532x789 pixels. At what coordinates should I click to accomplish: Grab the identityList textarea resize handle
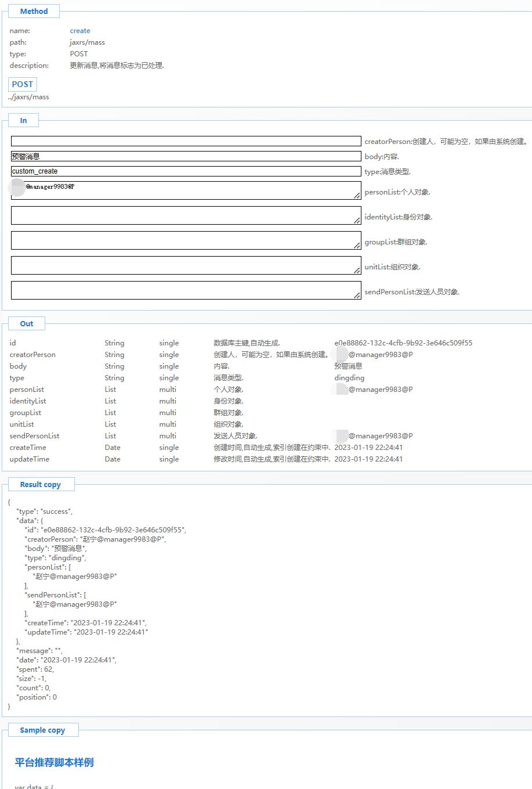click(x=357, y=221)
